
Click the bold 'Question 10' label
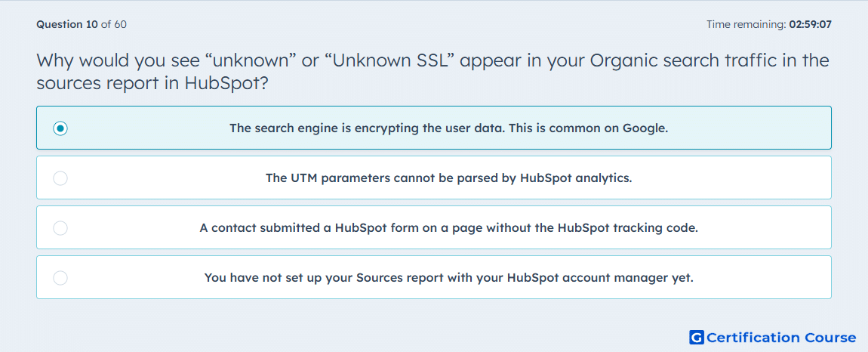click(x=67, y=24)
